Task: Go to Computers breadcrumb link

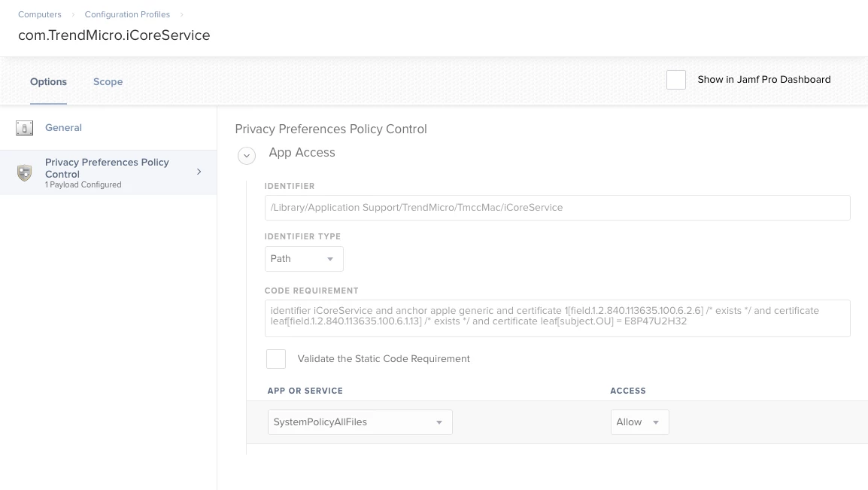Action: (x=40, y=14)
